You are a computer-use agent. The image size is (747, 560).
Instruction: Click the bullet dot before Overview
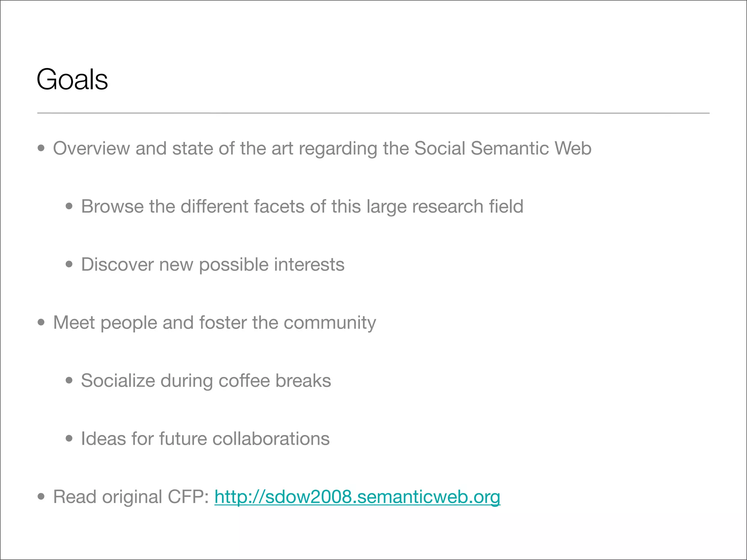pos(41,148)
